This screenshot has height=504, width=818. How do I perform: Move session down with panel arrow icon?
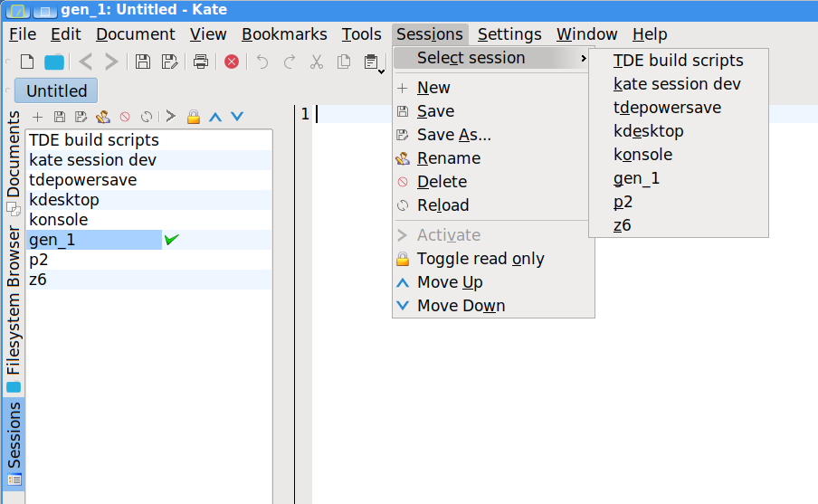tap(237, 117)
